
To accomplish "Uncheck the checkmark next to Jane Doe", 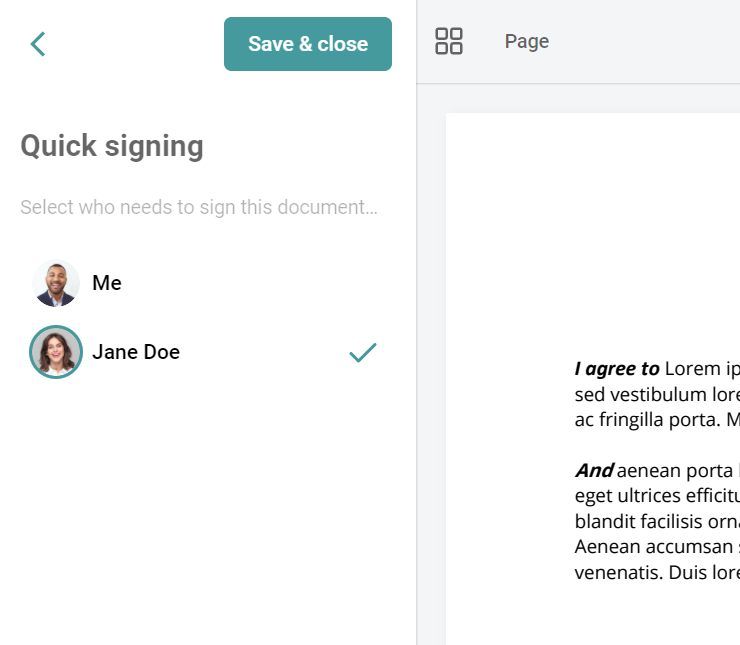I will point(362,352).
